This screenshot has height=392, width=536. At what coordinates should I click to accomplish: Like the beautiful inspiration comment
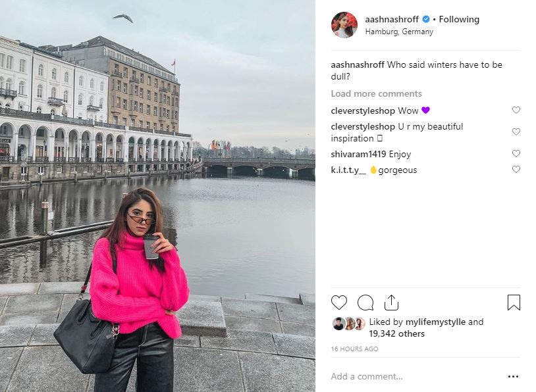pos(516,132)
